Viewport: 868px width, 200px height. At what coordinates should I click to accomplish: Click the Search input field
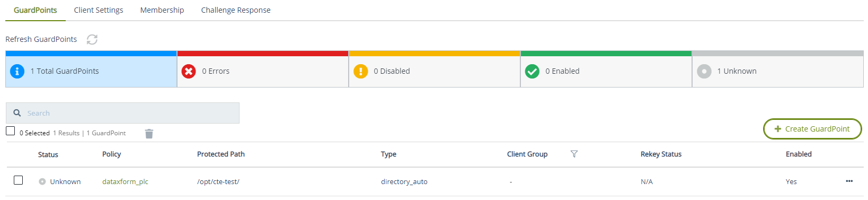tap(122, 113)
